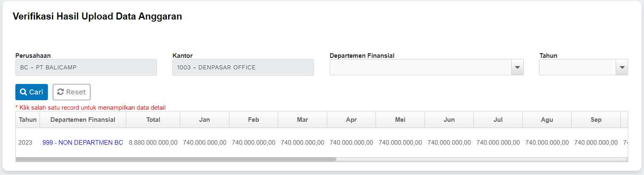Click the Jan column header
The width and height of the screenshot is (644, 175).
(204, 120)
